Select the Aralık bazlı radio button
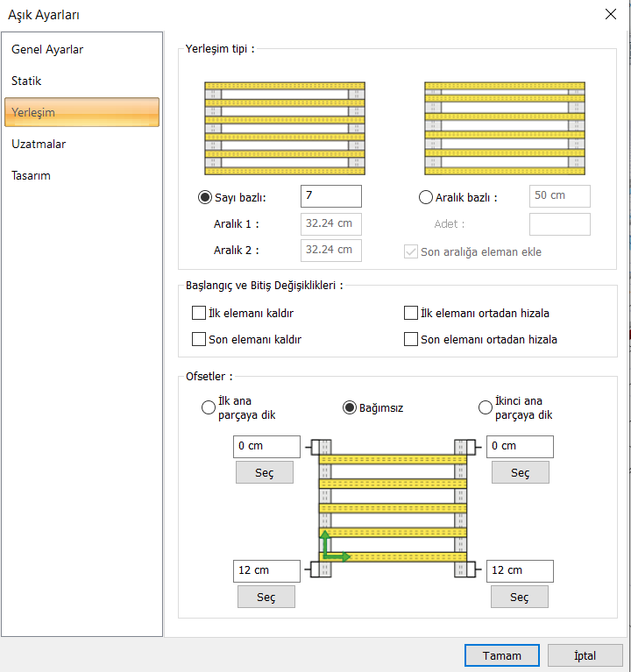Image resolution: width=631 pixels, height=672 pixels. click(x=426, y=197)
